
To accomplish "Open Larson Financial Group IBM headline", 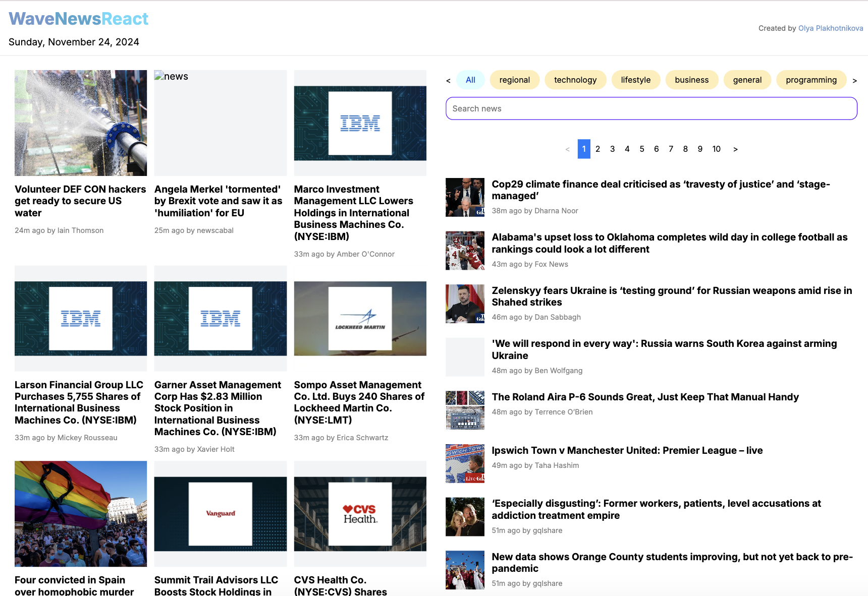I will [x=79, y=402].
